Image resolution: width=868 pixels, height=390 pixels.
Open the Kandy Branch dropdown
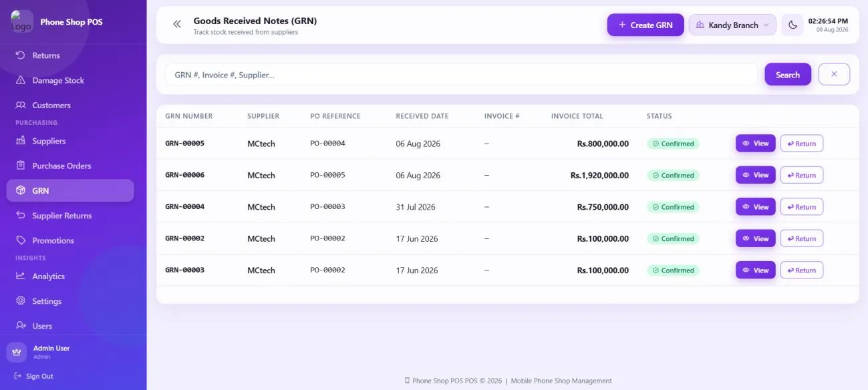tap(732, 25)
